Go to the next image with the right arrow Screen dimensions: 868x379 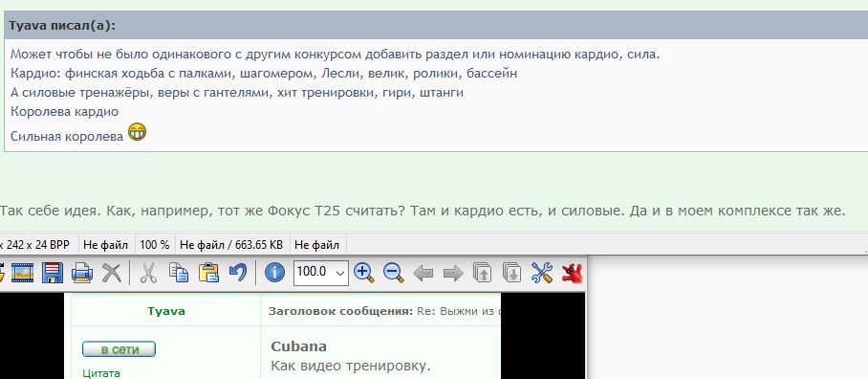point(453,273)
